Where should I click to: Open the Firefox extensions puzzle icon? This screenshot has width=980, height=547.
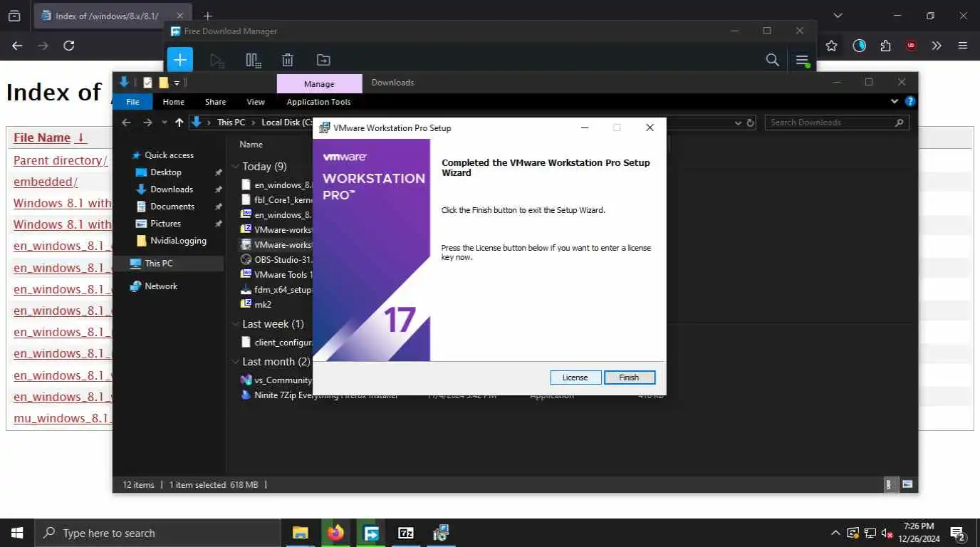[x=885, y=46]
